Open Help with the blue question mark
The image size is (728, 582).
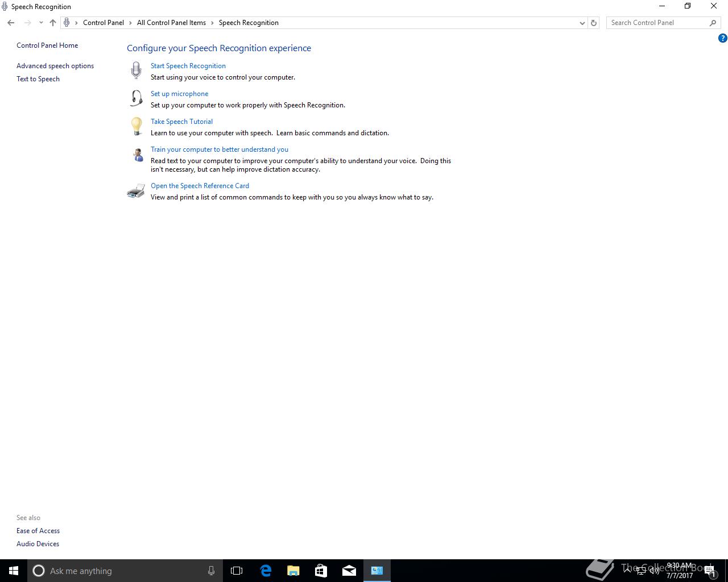click(723, 38)
